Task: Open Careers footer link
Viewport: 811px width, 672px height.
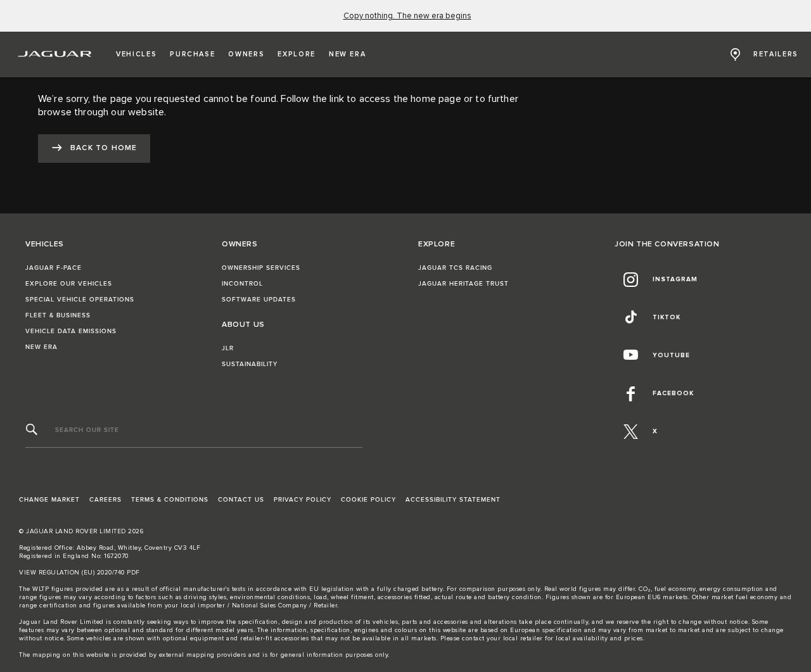Action: [105, 500]
